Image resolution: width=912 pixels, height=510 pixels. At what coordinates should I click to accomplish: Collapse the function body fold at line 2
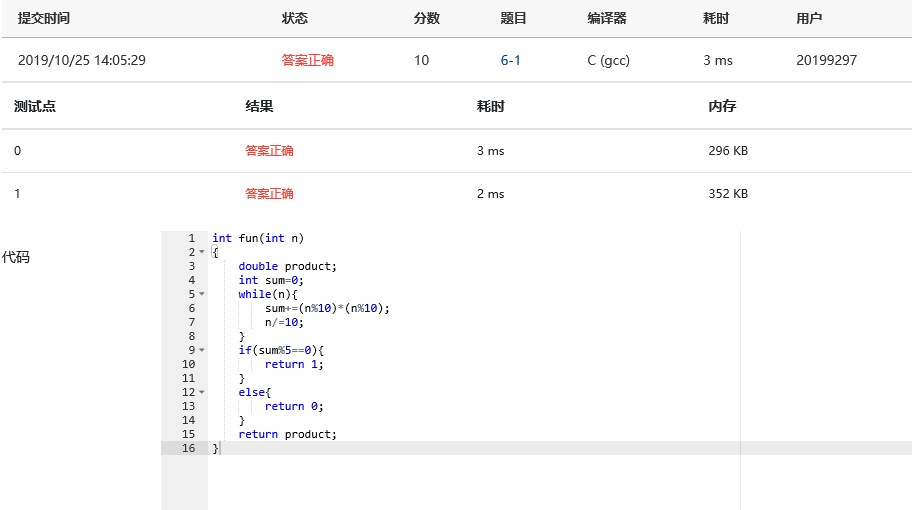tap(201, 252)
